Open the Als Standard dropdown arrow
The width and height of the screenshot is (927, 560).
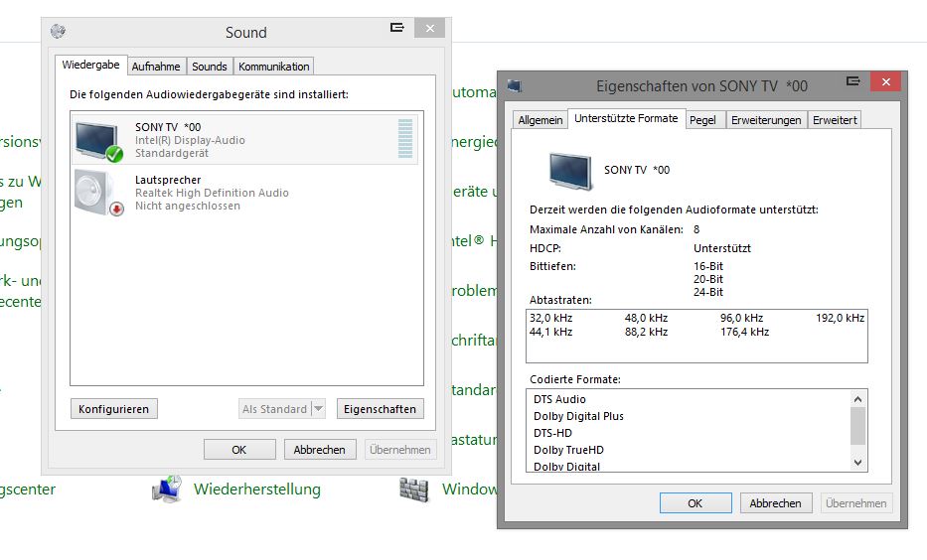pyautogui.click(x=318, y=409)
